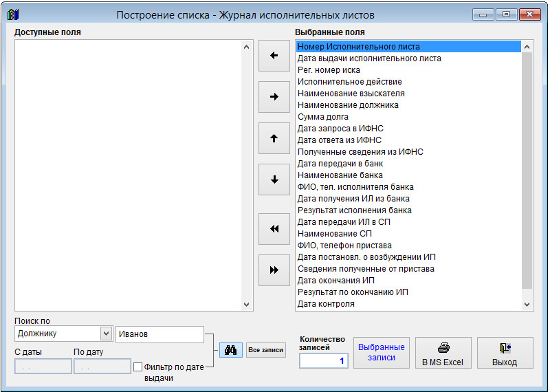Select the Наименование СП field

[x=408, y=234]
